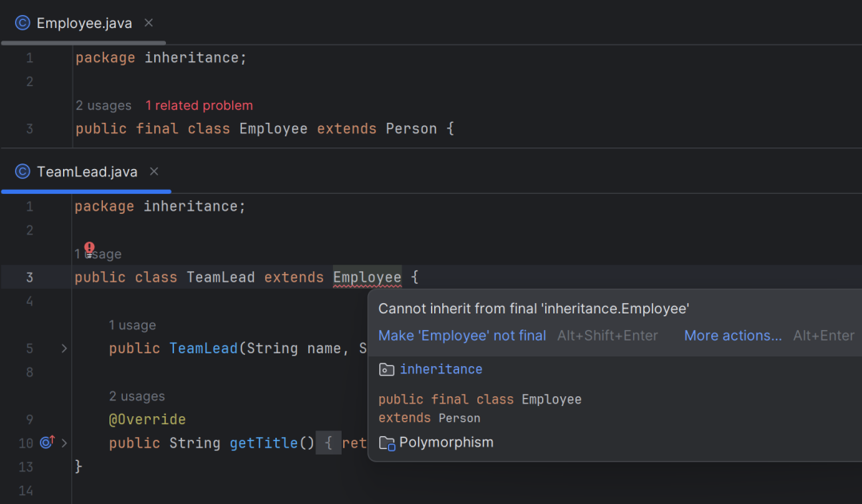862x504 pixels.
Task: Click the Polymorphism module name in popup
Action: 446,443
